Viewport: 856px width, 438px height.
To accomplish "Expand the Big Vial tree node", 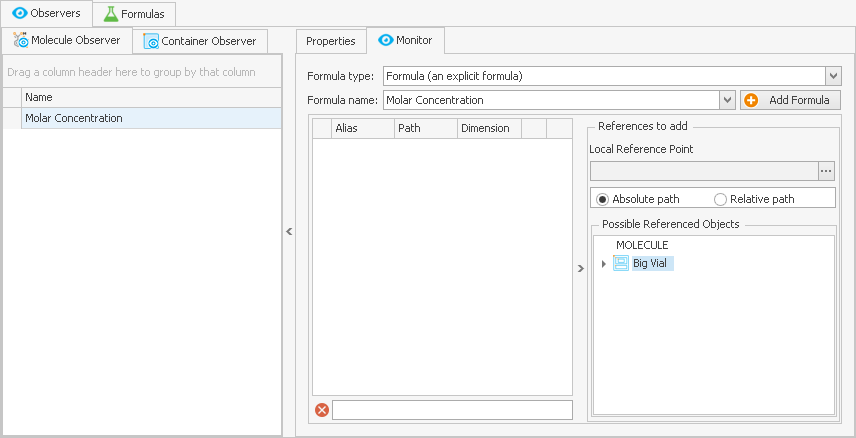I will [x=603, y=264].
